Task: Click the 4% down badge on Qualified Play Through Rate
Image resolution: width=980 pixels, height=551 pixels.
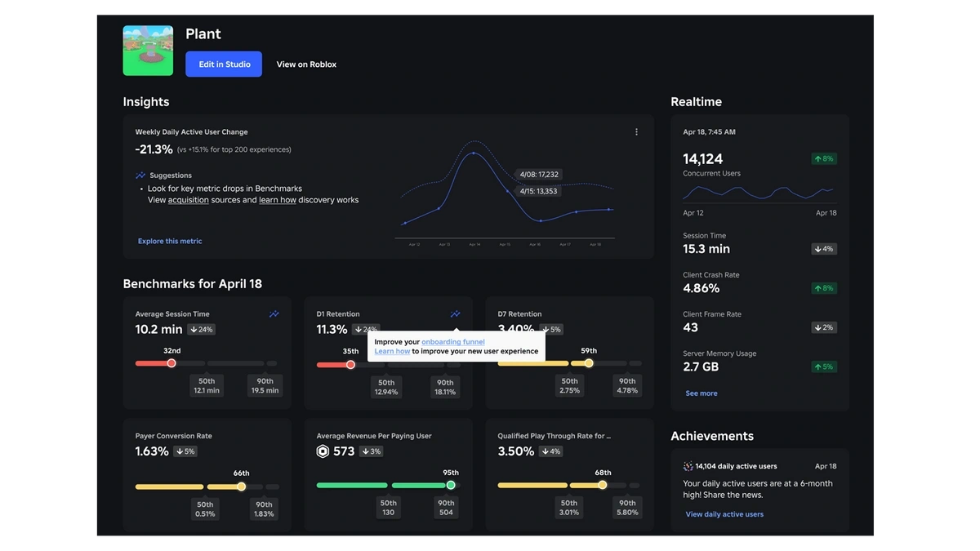Action: 551,451
